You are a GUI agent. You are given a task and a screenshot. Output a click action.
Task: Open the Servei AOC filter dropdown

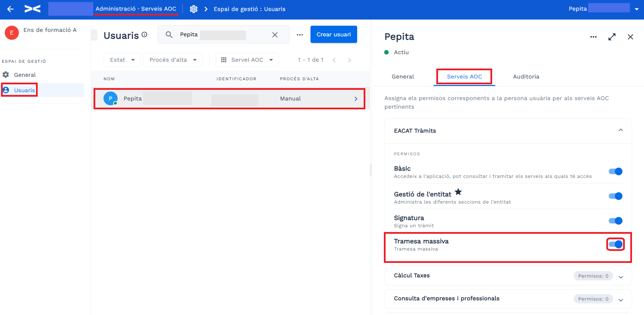point(247,60)
